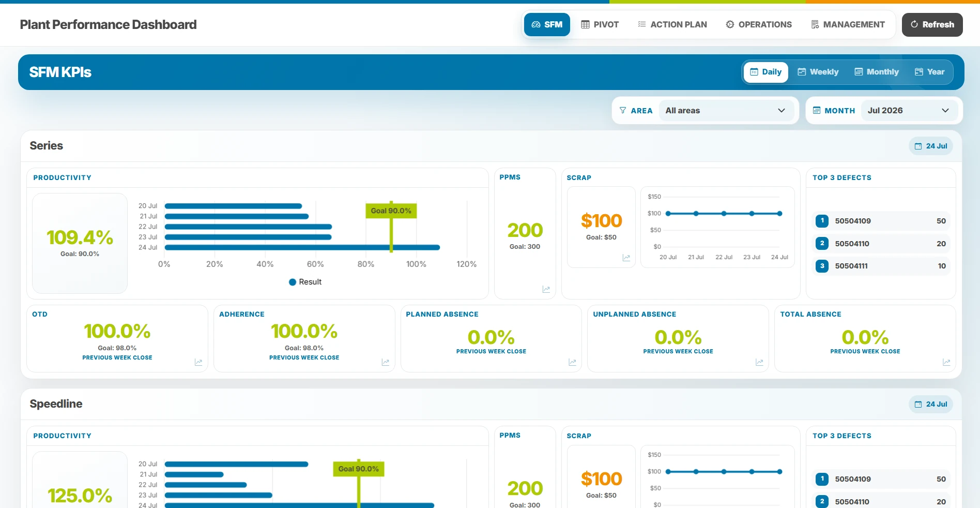Click the MONTH calendar icon
980x508 pixels.
pos(817,111)
